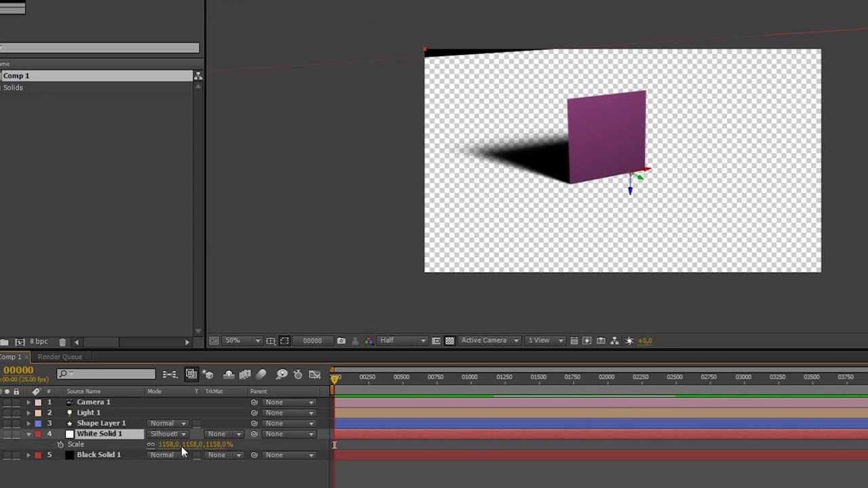This screenshot has width=868, height=488.
Task: Click the Delete trash icon in Project panel
Action: [62, 342]
